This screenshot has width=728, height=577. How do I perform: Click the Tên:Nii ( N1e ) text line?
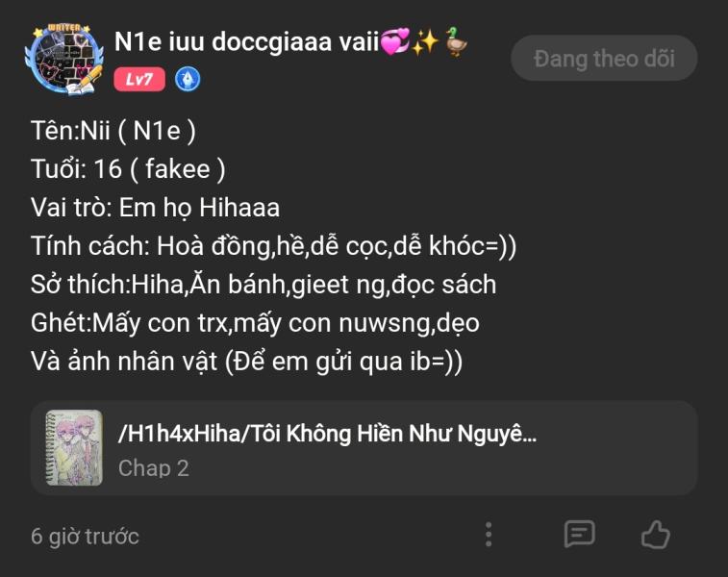pyautogui.click(x=113, y=131)
